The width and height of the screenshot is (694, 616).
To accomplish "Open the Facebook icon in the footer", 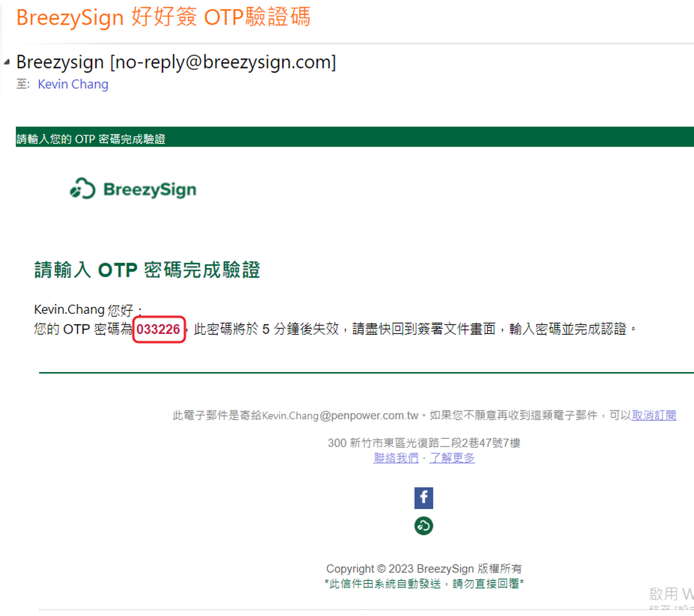I will tap(423, 498).
